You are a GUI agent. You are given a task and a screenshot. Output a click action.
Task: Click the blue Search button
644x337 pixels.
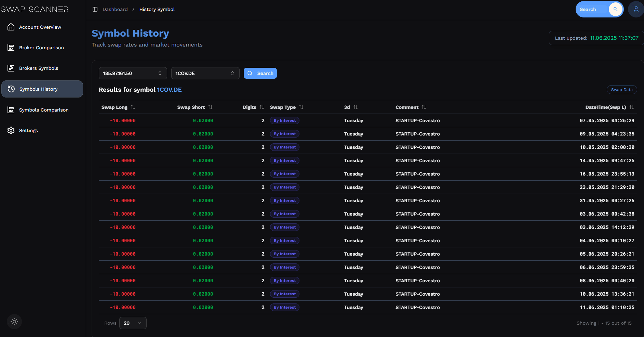point(260,73)
